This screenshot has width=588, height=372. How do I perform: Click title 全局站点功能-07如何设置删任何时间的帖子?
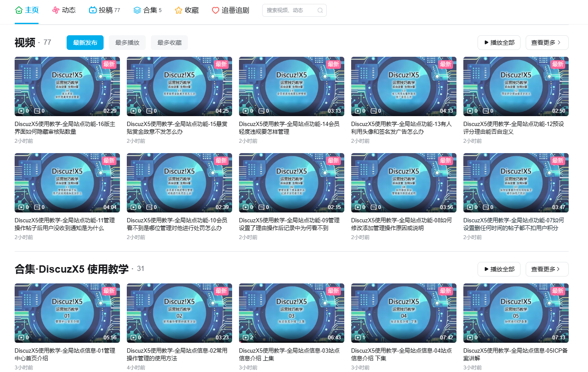[514, 224]
